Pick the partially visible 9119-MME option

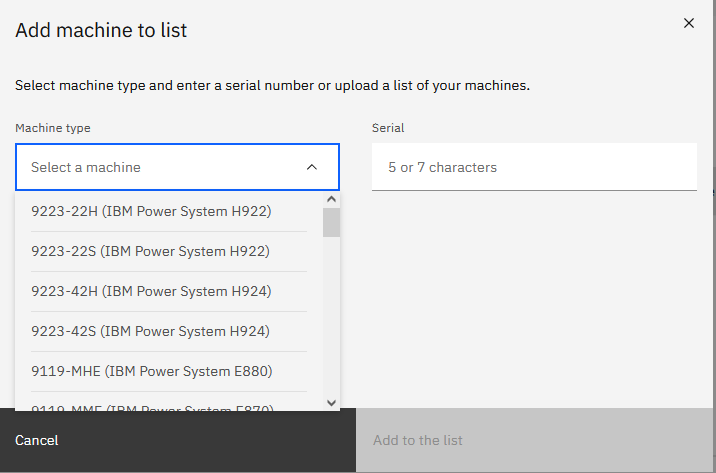tap(151, 404)
